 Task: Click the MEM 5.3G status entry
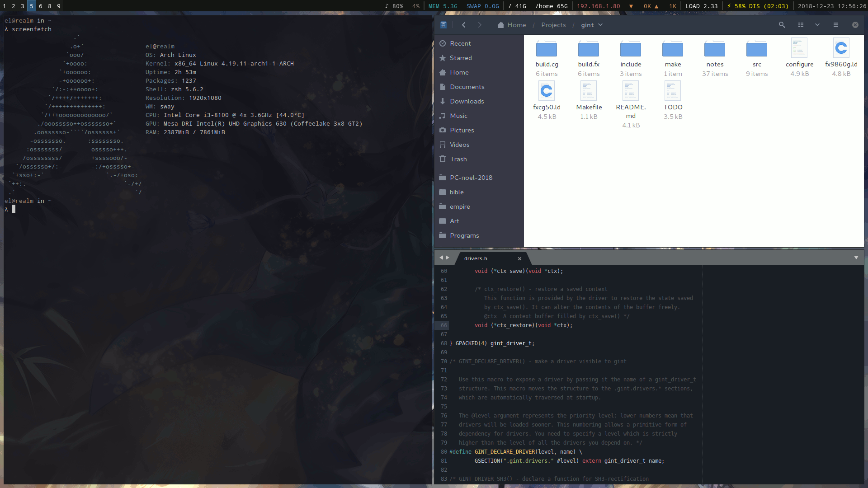[x=443, y=6]
